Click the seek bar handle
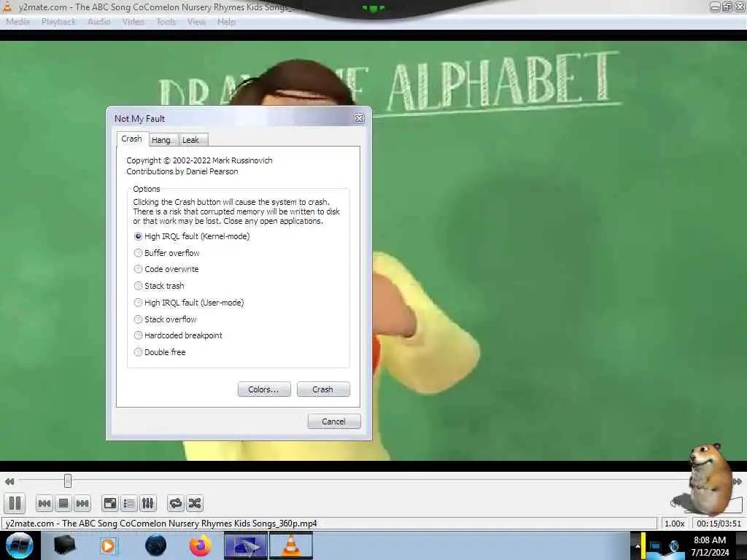The width and height of the screenshot is (747, 560). tap(68, 481)
